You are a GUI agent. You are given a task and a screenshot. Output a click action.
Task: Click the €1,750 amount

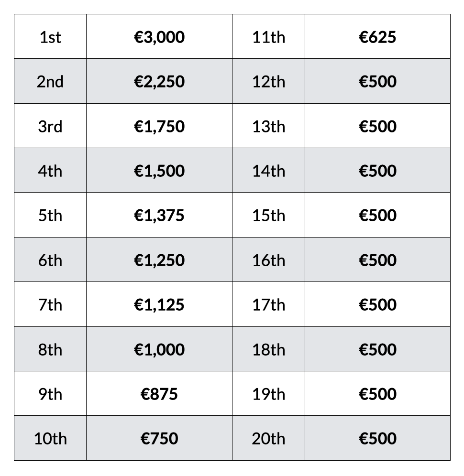(x=159, y=126)
